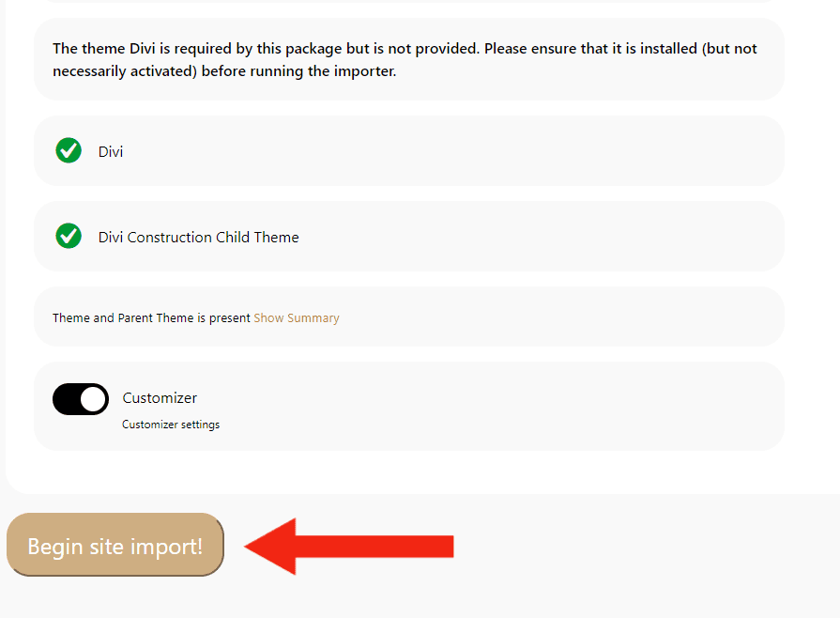Viewport: 840px width, 618px height.
Task: Select the Divi Construction Child Theme label
Action: pos(199,238)
